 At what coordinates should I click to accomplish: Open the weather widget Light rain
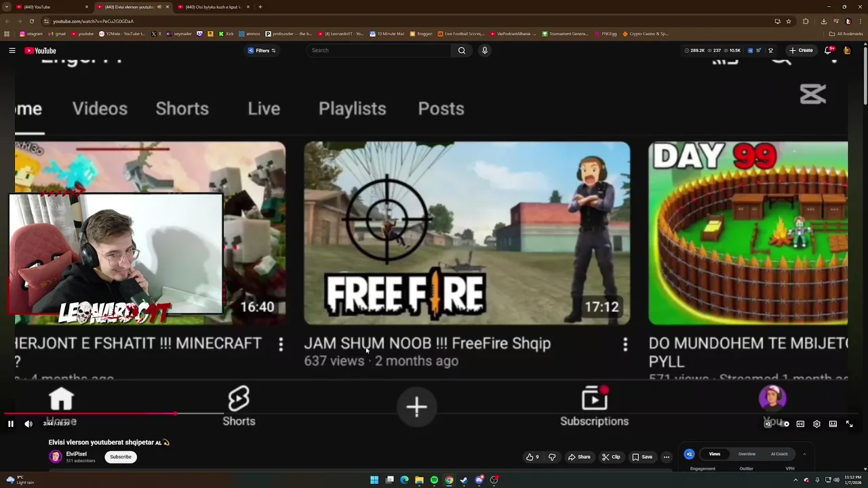[x=19, y=480]
